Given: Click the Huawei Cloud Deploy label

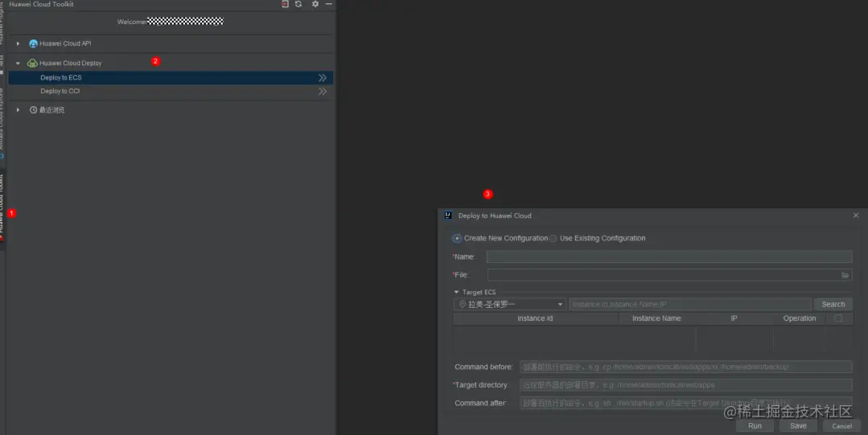Looking at the screenshot, I should click(71, 63).
